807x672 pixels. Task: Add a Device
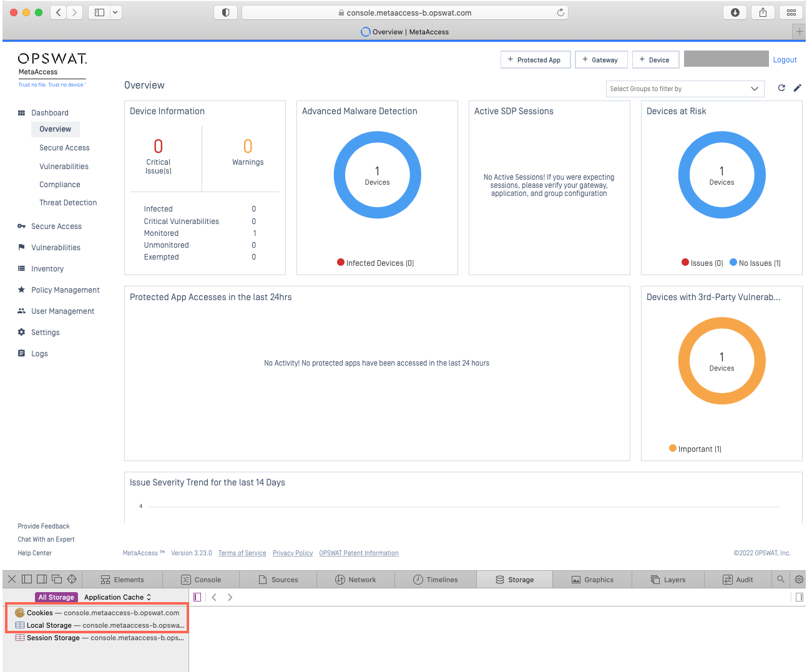click(x=655, y=60)
